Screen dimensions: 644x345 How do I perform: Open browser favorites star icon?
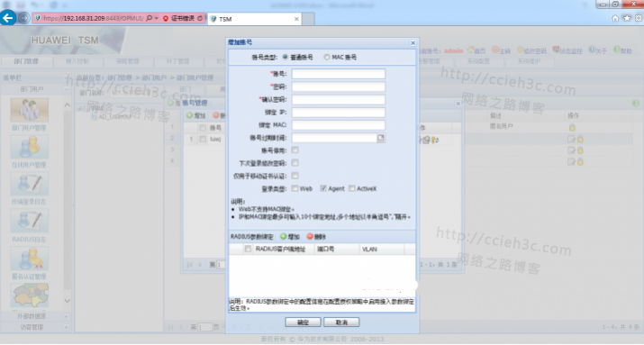(x=627, y=18)
